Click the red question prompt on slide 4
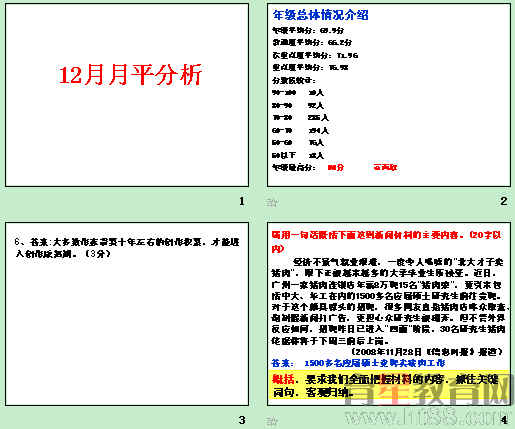515x429 pixels. point(387,242)
